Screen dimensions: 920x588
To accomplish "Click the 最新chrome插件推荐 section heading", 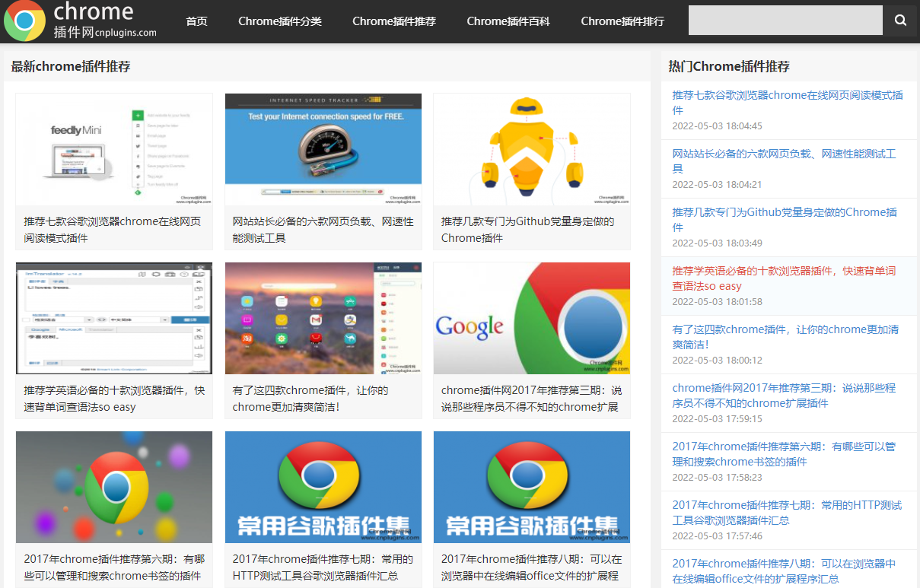I will pyautogui.click(x=71, y=66).
